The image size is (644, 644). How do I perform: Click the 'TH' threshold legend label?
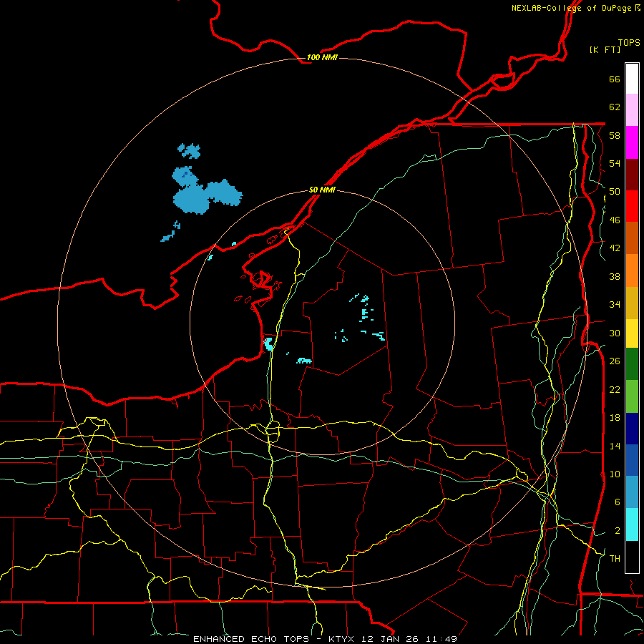click(x=615, y=559)
